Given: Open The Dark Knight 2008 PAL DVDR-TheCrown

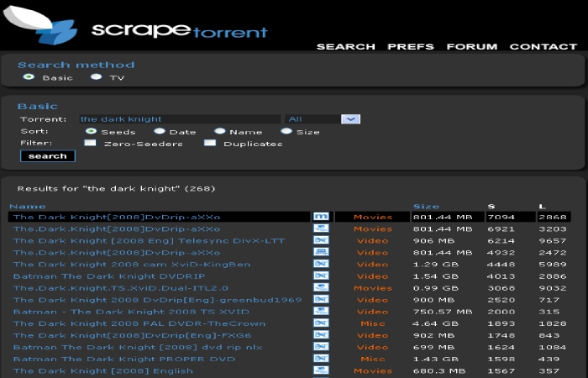Looking at the screenshot, I should coord(139,323).
